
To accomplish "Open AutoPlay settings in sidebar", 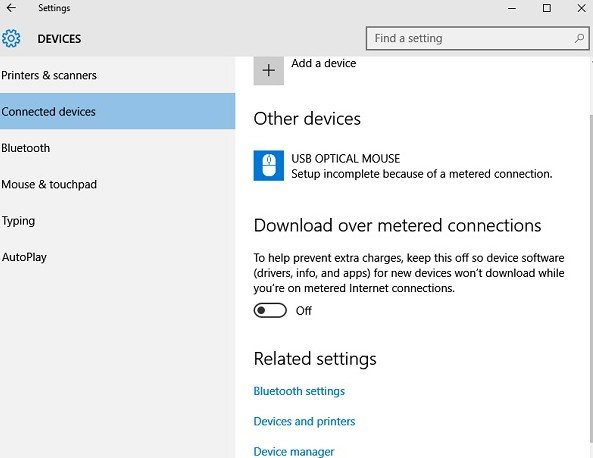I will [117, 257].
